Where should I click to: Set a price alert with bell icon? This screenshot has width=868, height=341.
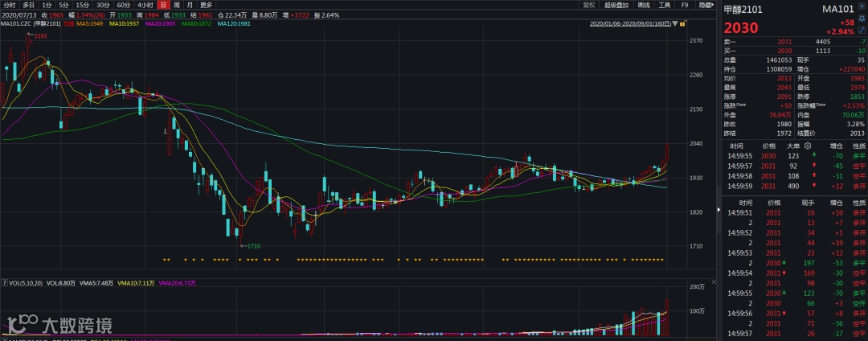coord(863,18)
